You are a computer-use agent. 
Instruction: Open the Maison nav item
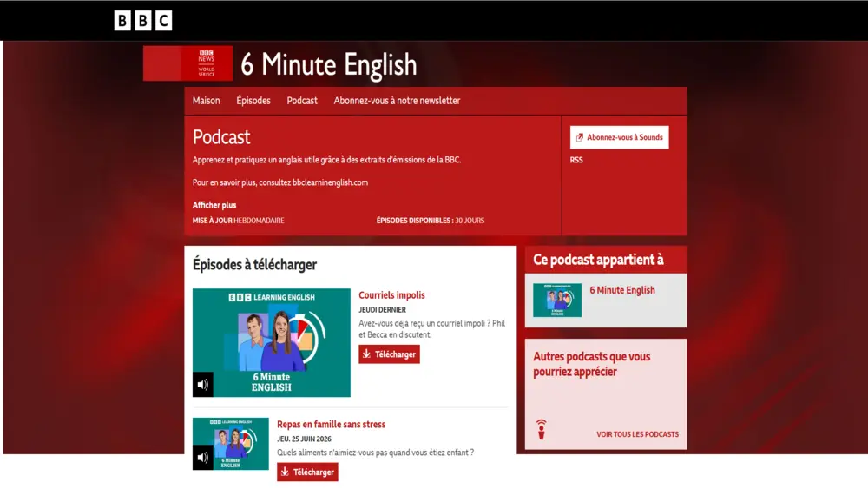point(206,101)
